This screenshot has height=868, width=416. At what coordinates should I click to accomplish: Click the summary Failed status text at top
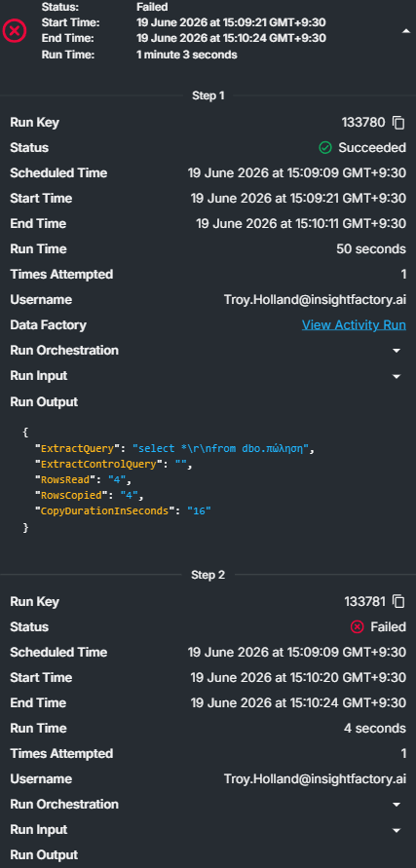click(x=152, y=7)
